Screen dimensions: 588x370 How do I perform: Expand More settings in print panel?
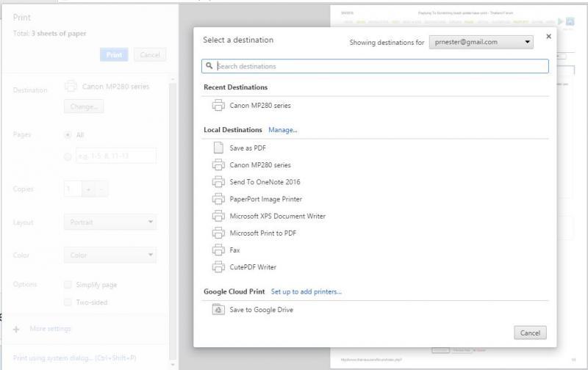[x=50, y=329]
